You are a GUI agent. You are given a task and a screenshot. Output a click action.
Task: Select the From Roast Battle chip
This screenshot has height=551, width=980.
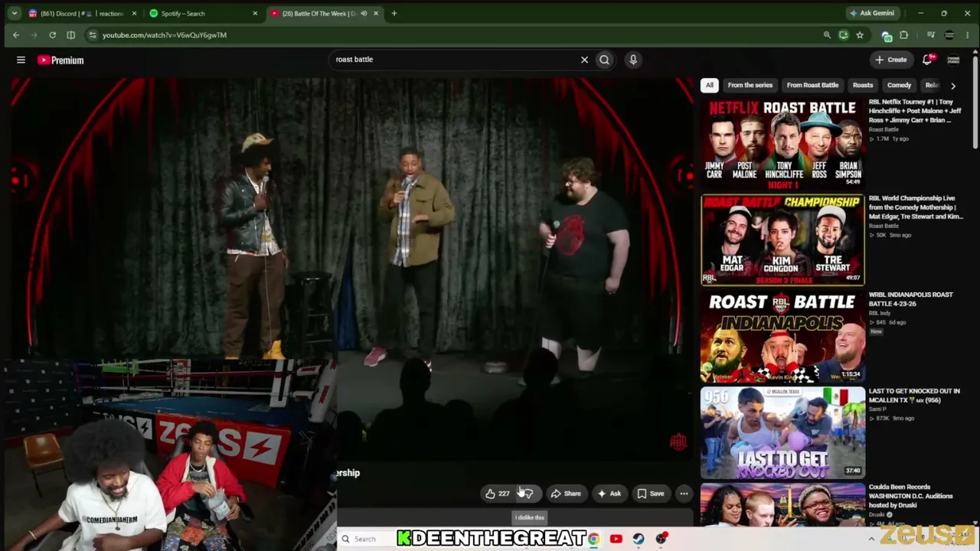[812, 85]
